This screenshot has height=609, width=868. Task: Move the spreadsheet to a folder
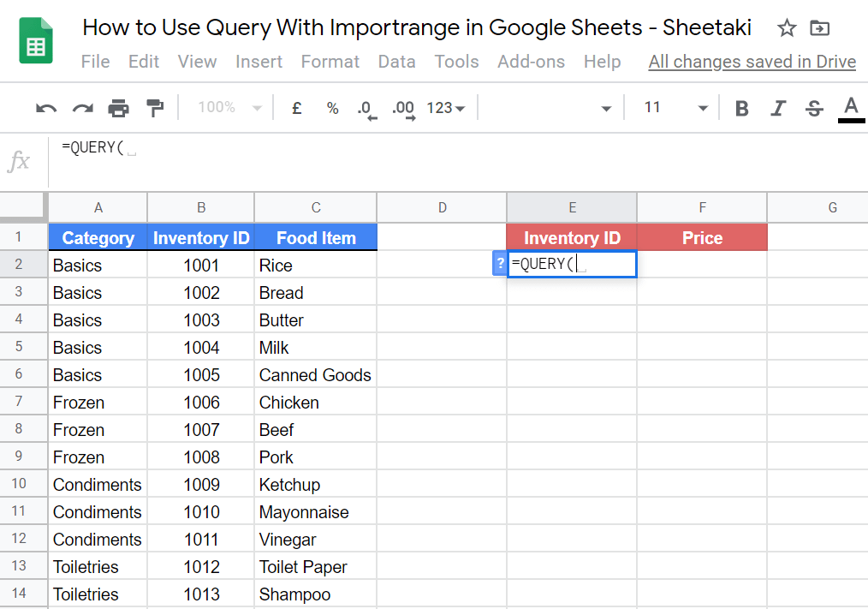819,27
